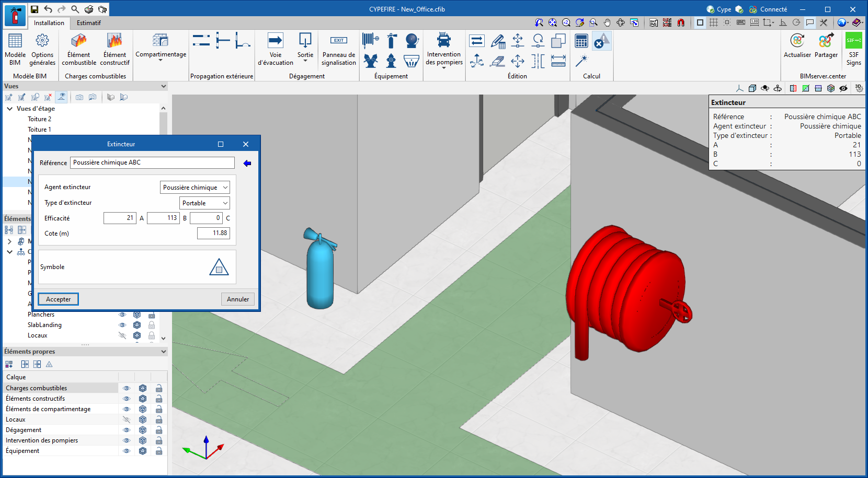Select the Élément combustible tool

pyautogui.click(x=79, y=49)
